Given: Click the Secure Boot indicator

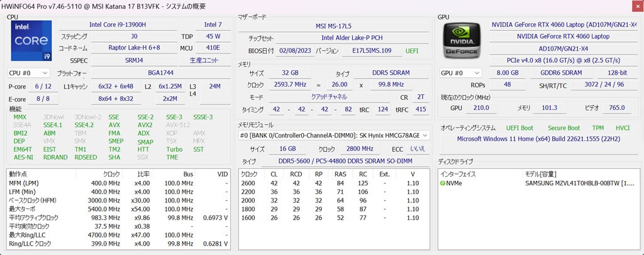Looking at the screenshot, I should 563,127.
